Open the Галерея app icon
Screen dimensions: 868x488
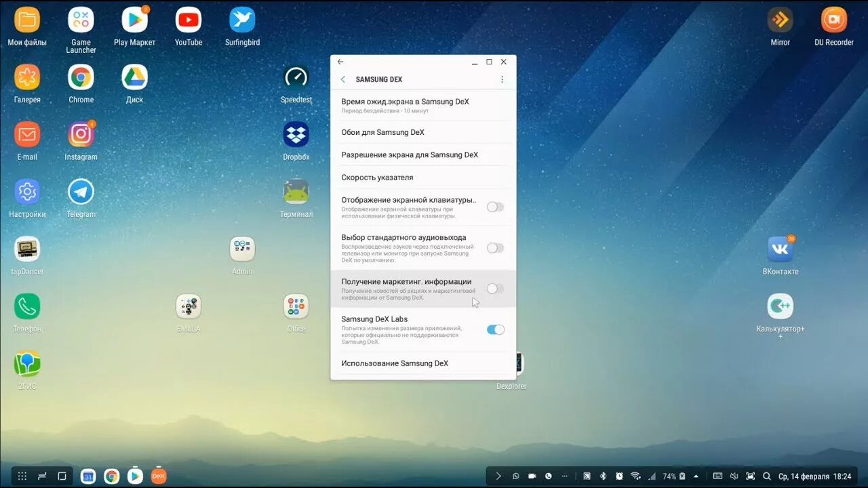pos(27,77)
